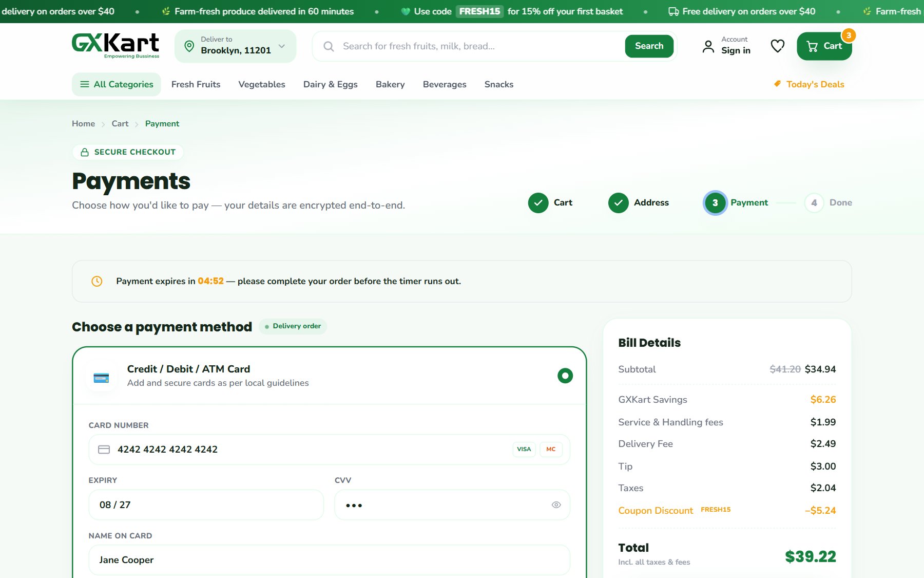Click the Expiry field
The image size is (924, 578).
[x=206, y=505]
